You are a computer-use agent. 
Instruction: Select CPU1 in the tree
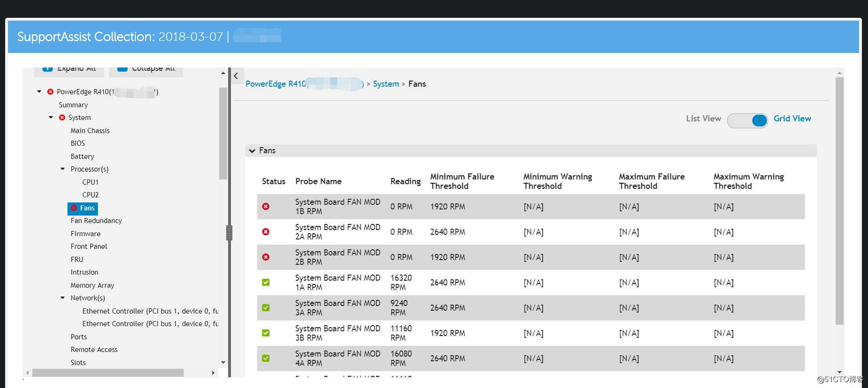coord(90,182)
